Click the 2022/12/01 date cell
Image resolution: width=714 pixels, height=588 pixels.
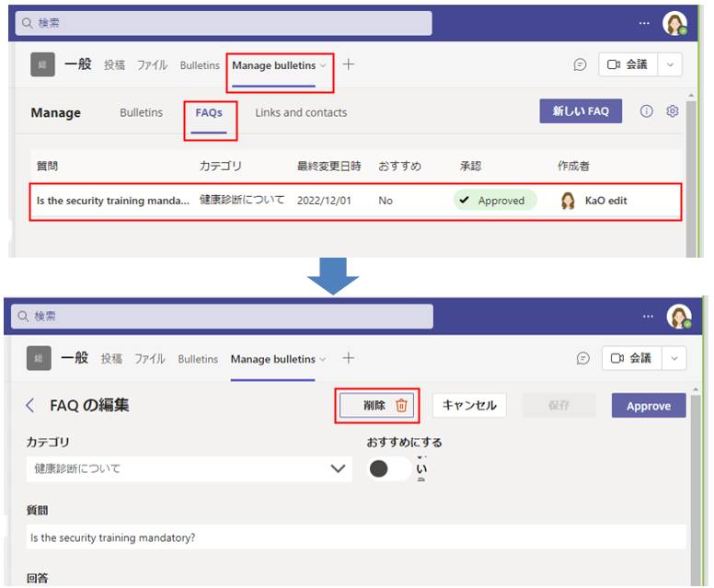[x=324, y=201]
